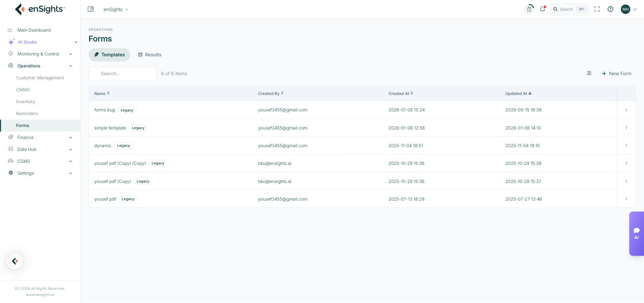Screen dimensions: 644x303
Task: Open Reminders page
Action: tap(27, 113)
